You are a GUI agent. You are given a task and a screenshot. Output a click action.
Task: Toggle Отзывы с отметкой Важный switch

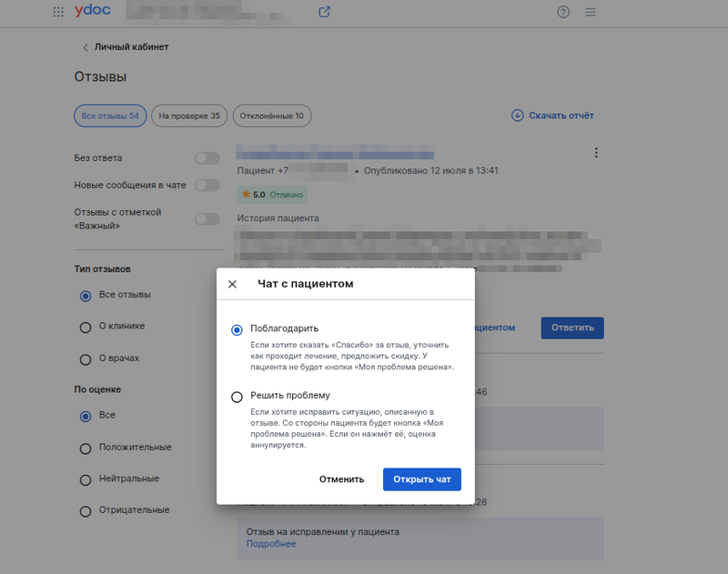tap(207, 219)
